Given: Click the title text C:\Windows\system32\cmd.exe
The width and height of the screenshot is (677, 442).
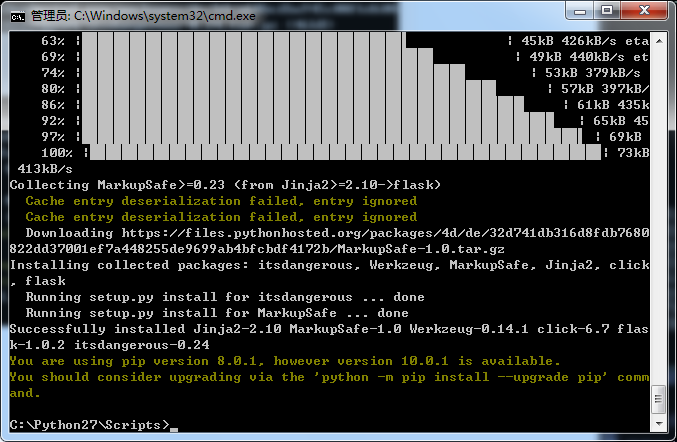Looking at the screenshot, I should tap(165, 16).
